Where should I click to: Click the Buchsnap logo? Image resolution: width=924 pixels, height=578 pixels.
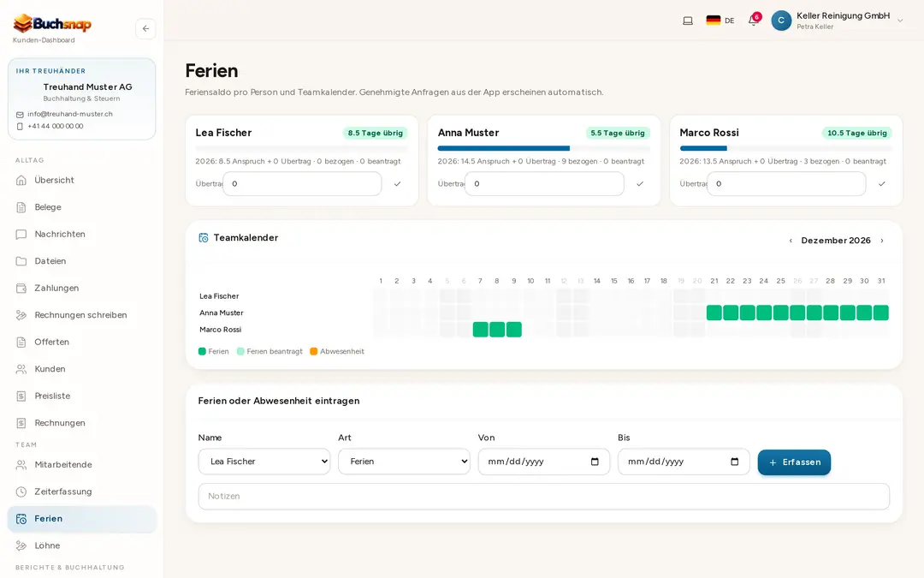click(x=52, y=24)
